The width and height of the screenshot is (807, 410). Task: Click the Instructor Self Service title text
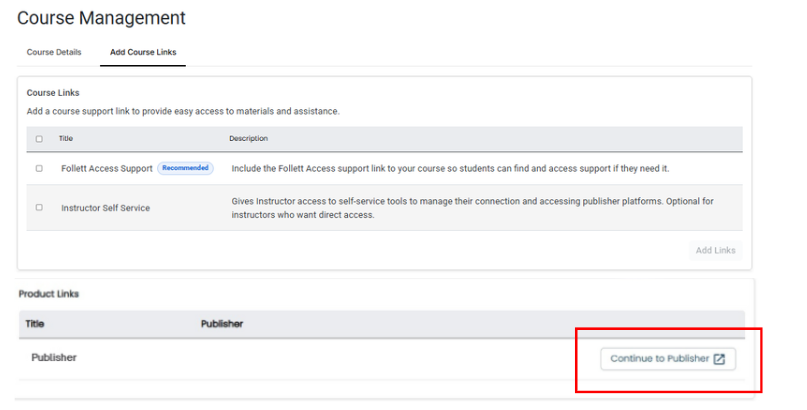point(106,208)
